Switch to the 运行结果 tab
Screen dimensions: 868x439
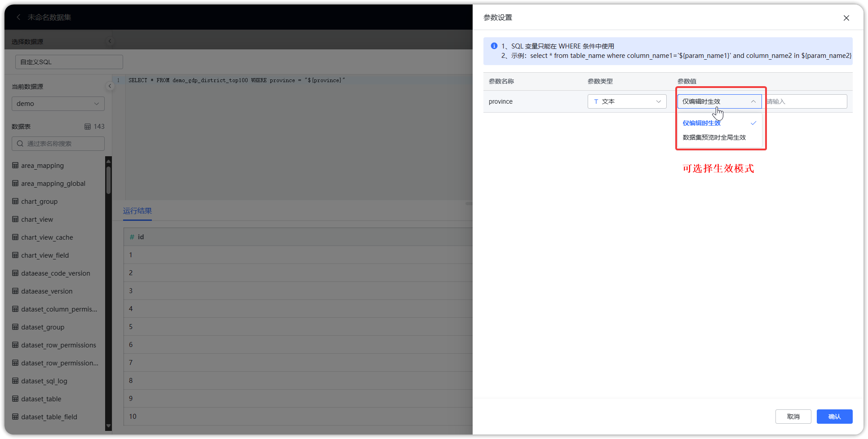[x=137, y=211]
